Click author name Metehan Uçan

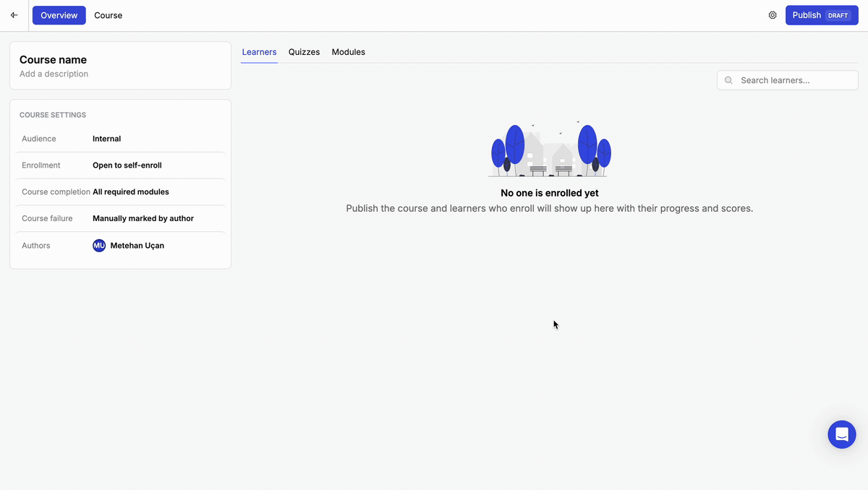[137, 246]
